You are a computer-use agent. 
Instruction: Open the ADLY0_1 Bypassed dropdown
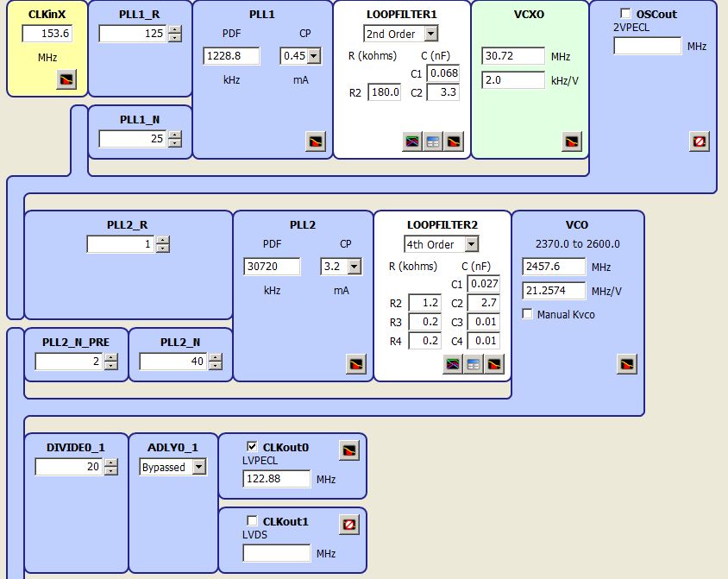point(199,467)
